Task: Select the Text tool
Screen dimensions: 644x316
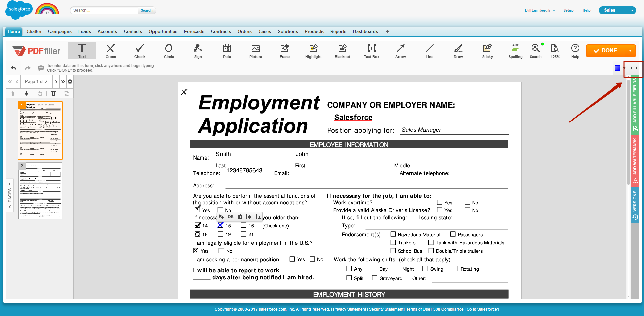Action: (82, 51)
